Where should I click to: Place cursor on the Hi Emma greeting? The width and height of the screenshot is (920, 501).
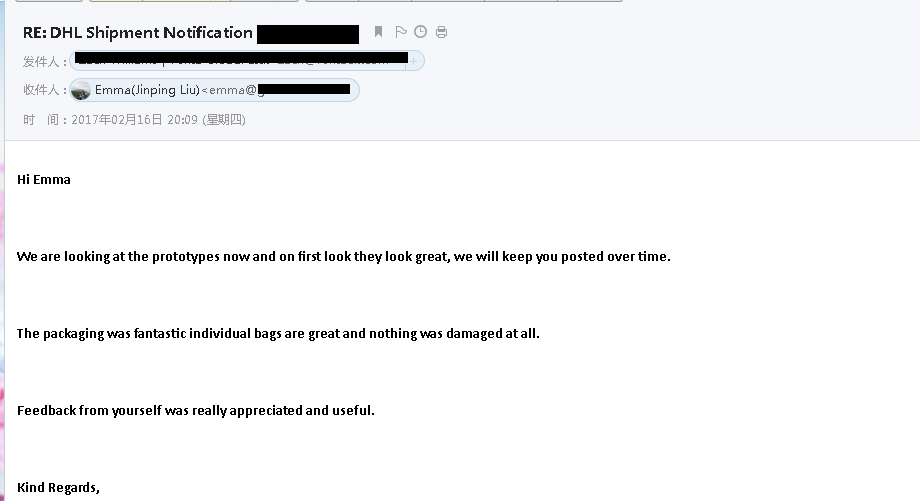pos(43,180)
